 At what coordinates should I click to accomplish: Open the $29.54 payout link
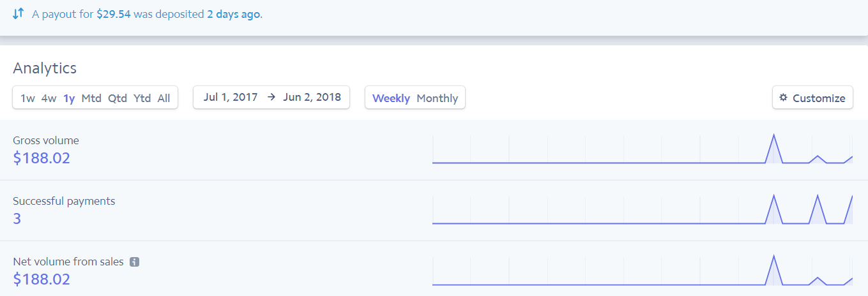pos(114,14)
